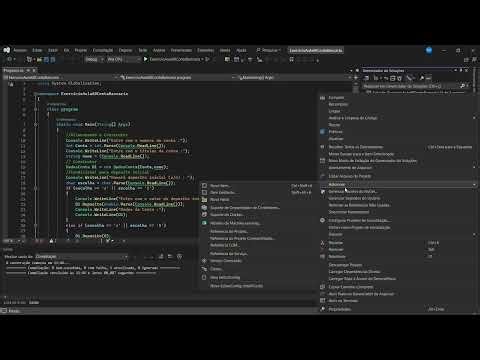The image size is (480, 360).
Task: Open the 'Mostrar saída de' Compilação dropdown
Action: click(x=81, y=257)
